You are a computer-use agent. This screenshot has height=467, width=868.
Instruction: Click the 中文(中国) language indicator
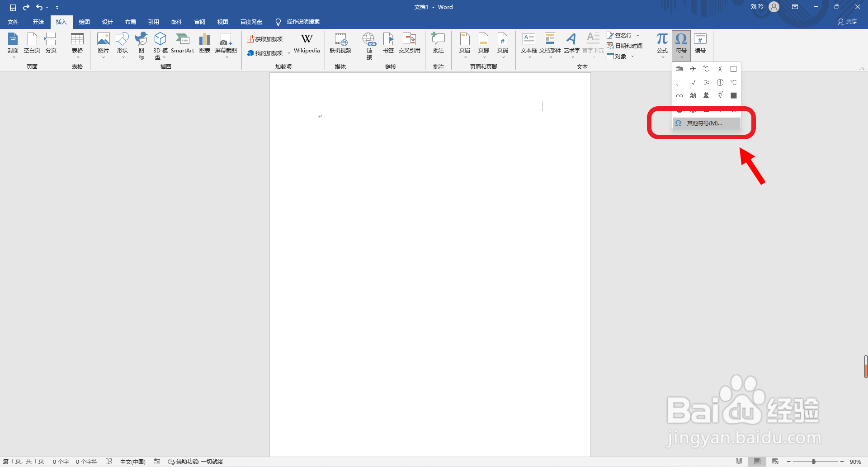point(133,462)
